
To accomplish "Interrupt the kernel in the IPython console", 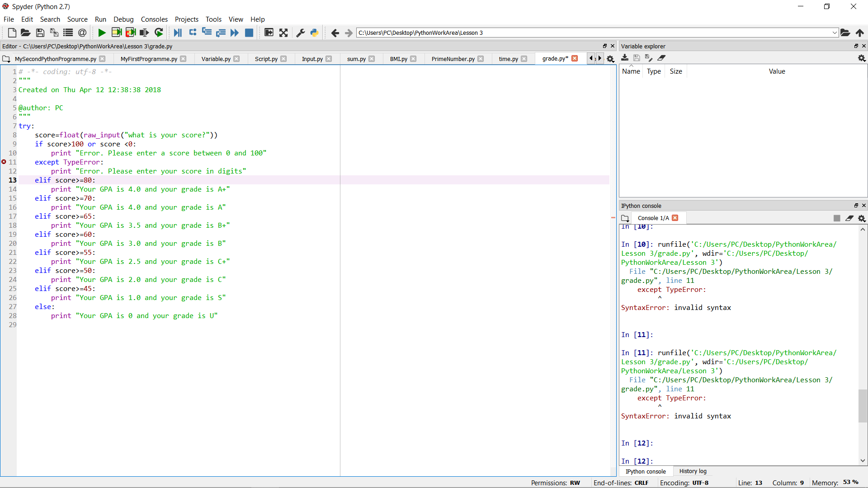I will coord(837,218).
